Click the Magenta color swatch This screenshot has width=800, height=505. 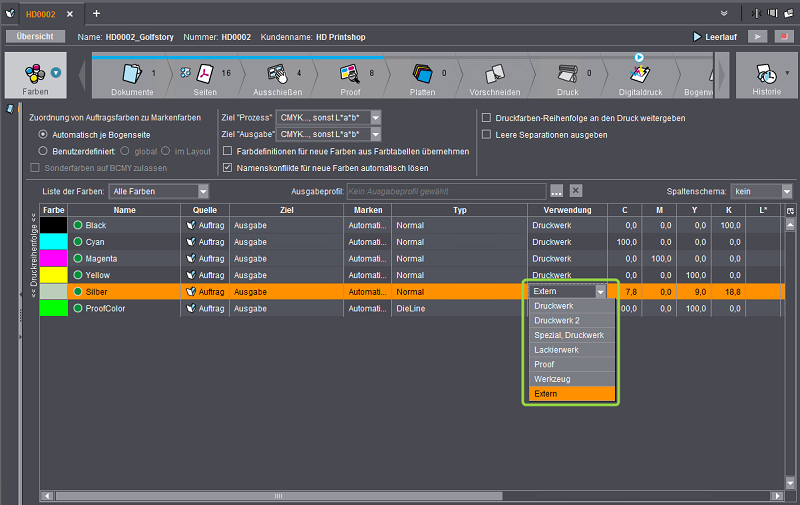click(x=53, y=259)
